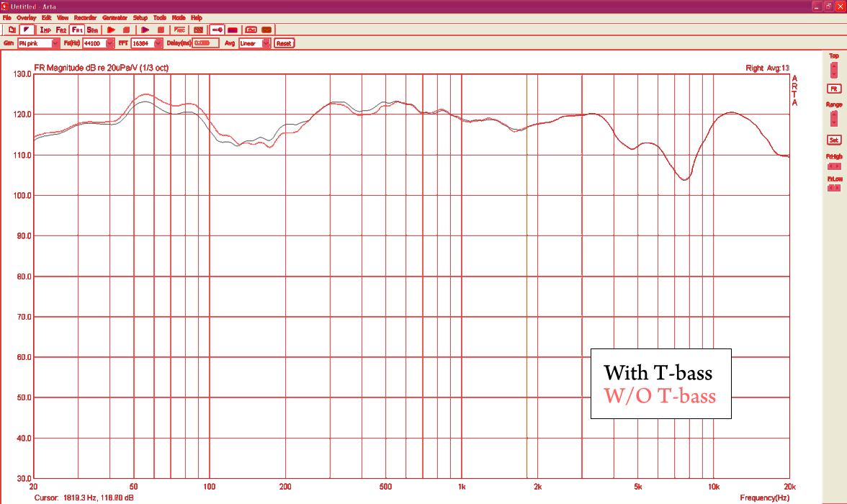Viewport: 847px width, 504px height.
Task: Click the Fit button
Action: coord(834,89)
